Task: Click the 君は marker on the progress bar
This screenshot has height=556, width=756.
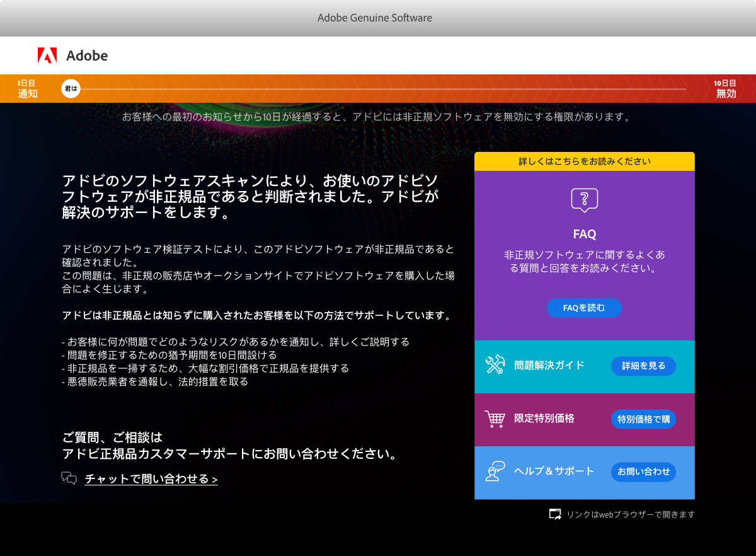Action: coord(70,88)
